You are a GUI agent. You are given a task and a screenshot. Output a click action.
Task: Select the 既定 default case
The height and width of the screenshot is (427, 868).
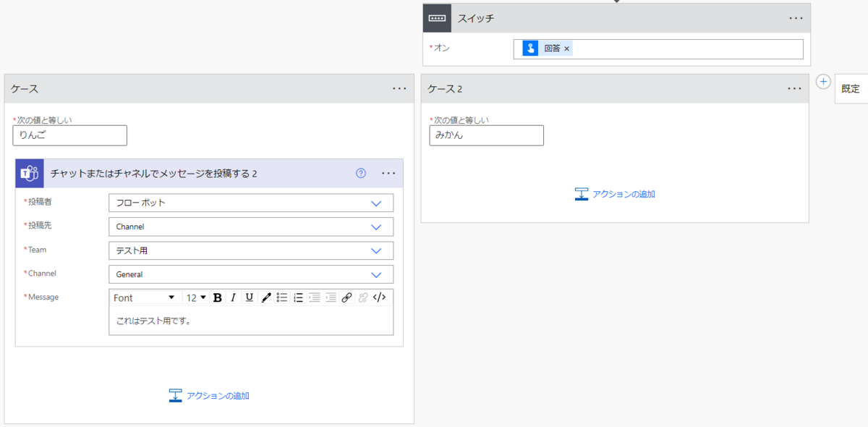point(851,89)
